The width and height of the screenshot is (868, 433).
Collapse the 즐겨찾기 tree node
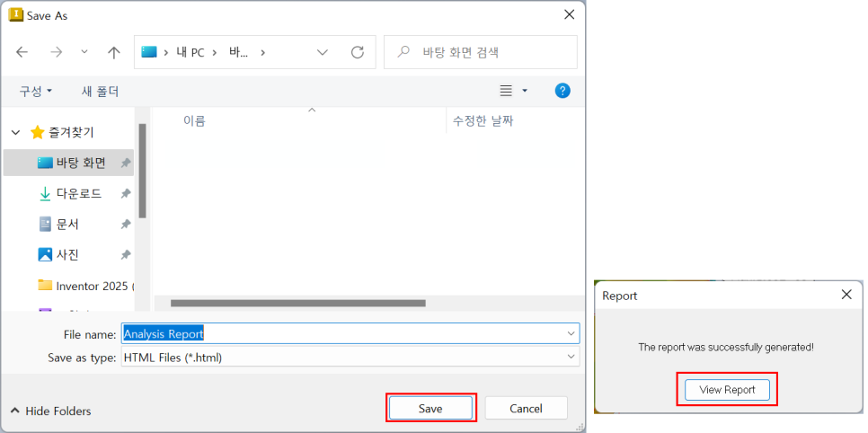(x=16, y=133)
